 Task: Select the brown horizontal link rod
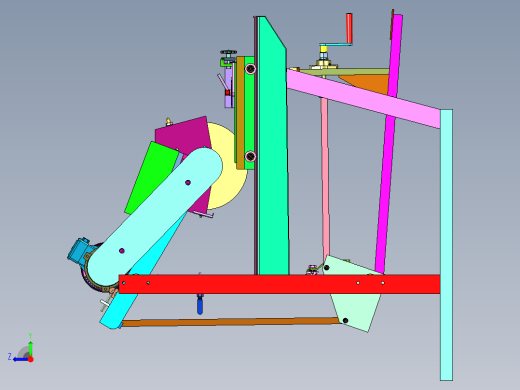pos(230,322)
